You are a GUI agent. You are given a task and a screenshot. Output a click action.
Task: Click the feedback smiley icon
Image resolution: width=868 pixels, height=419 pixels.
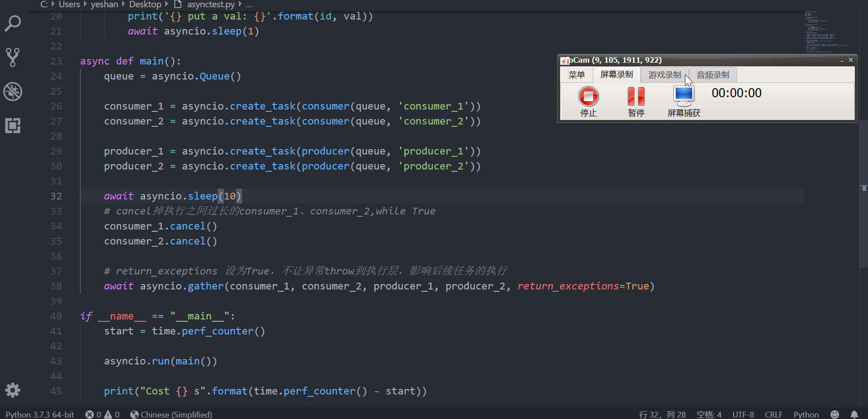click(836, 414)
